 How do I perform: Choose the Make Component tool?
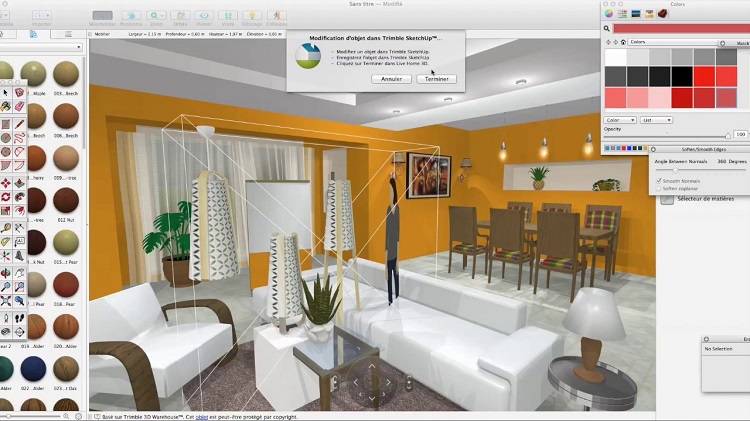pos(19,92)
